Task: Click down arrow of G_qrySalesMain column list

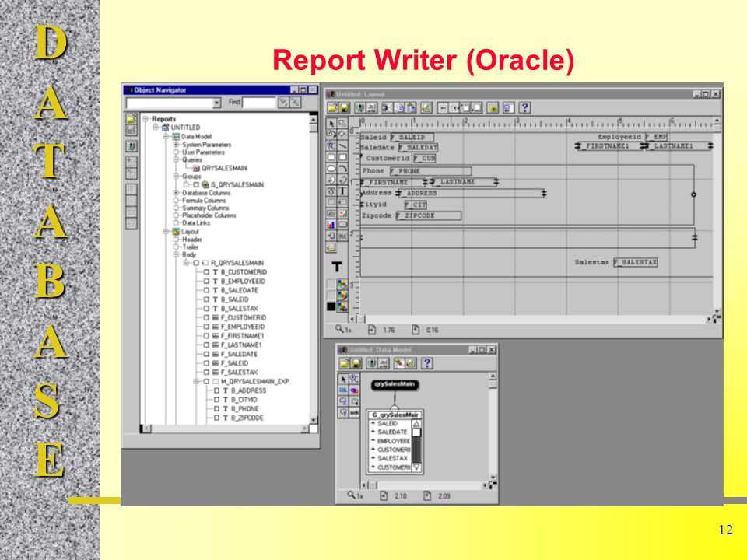Action: 416,467
